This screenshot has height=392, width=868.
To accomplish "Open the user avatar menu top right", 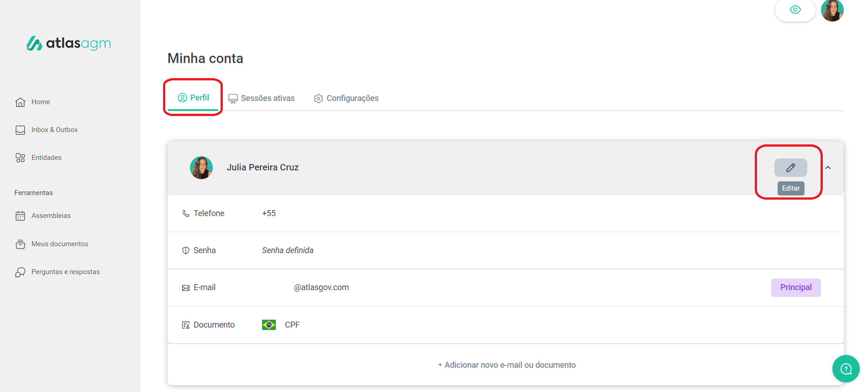I will [832, 10].
